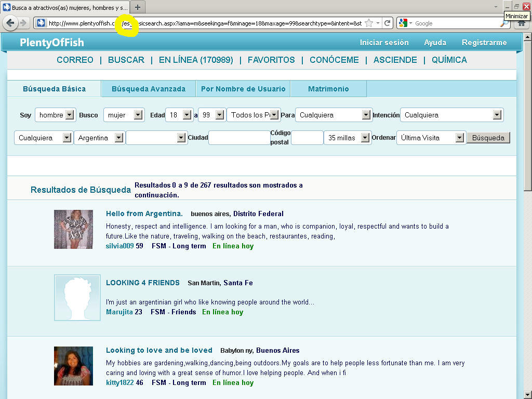Click the kitty1822 username link

(x=120, y=382)
